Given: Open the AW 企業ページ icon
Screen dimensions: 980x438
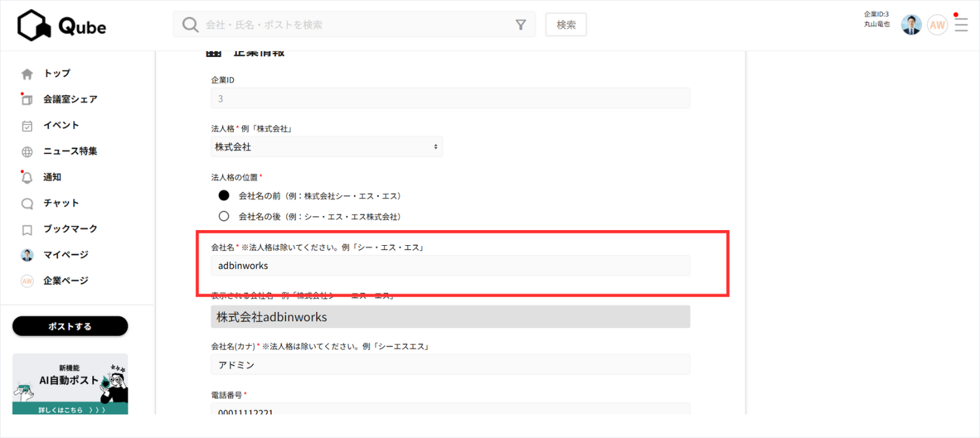Looking at the screenshot, I should 26,280.
